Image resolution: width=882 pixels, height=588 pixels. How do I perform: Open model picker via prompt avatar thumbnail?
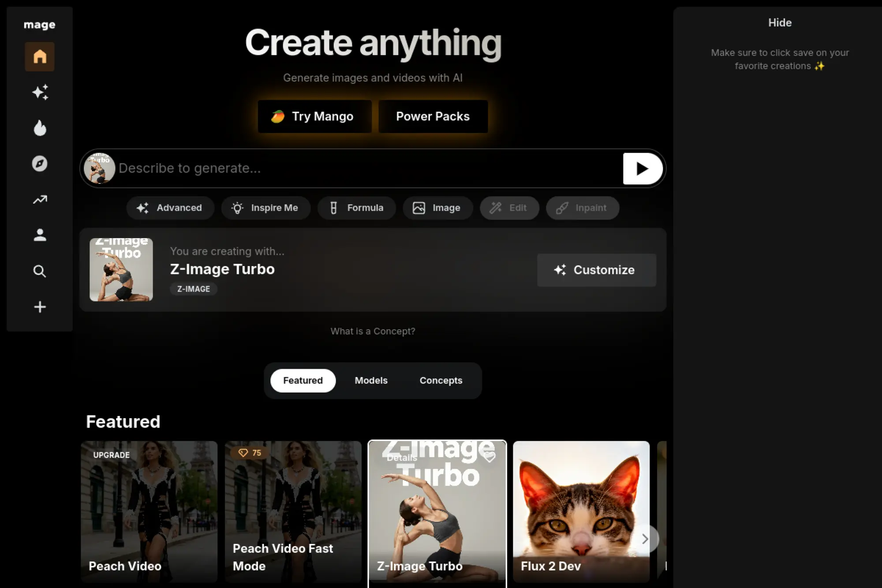(x=100, y=168)
